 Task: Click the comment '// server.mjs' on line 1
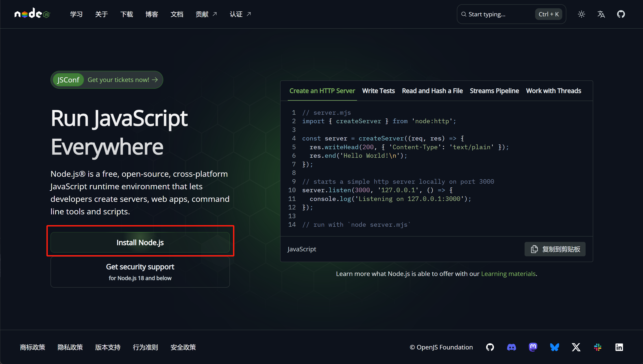326,112
